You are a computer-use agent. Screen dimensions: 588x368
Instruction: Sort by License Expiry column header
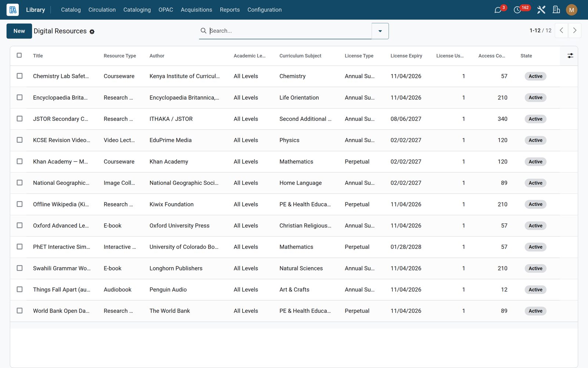click(406, 56)
